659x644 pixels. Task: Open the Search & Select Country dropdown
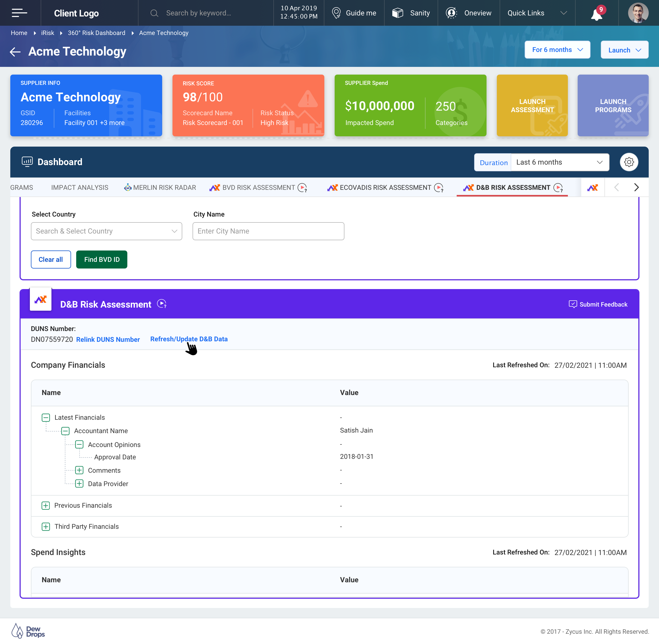pos(106,231)
